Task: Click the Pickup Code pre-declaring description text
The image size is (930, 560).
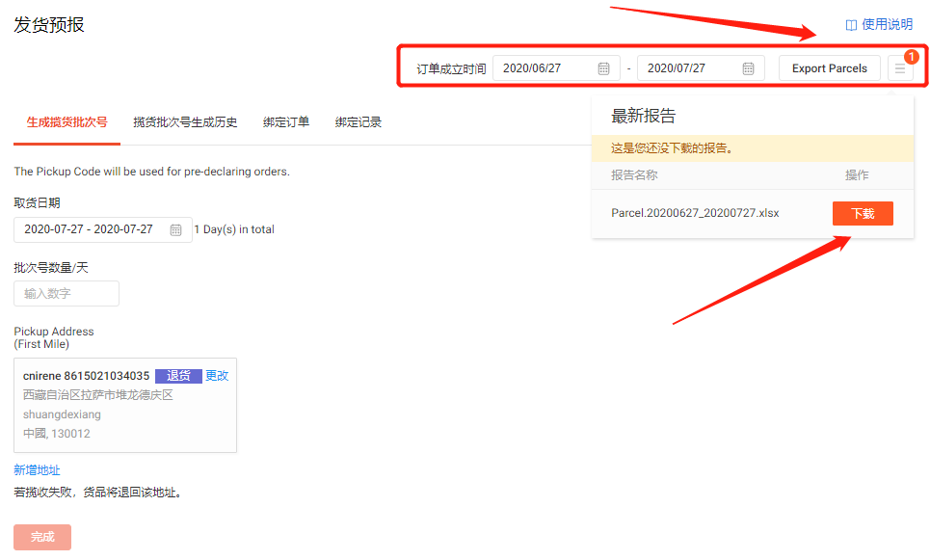Action: pyautogui.click(x=152, y=172)
